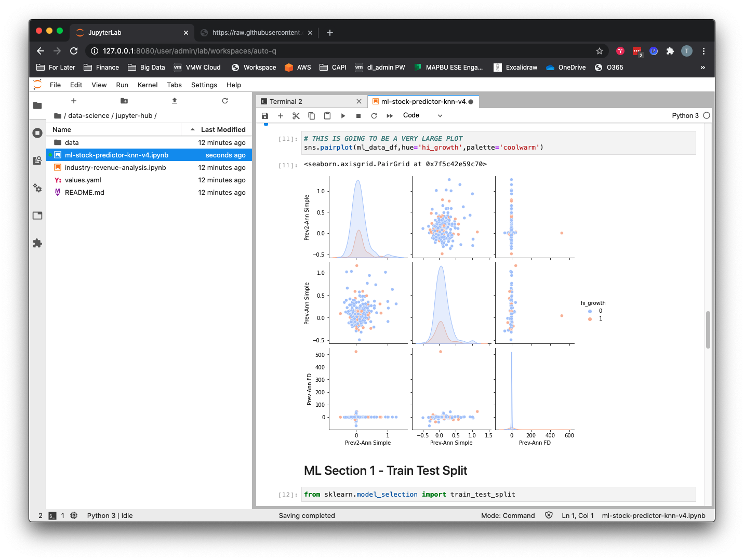Click the Python 3 kernel name button
This screenshot has width=744, height=560.
[685, 115]
